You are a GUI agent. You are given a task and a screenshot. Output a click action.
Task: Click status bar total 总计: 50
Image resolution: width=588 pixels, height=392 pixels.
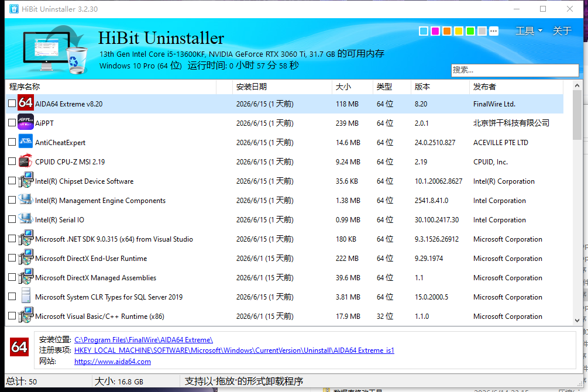pyautogui.click(x=22, y=382)
